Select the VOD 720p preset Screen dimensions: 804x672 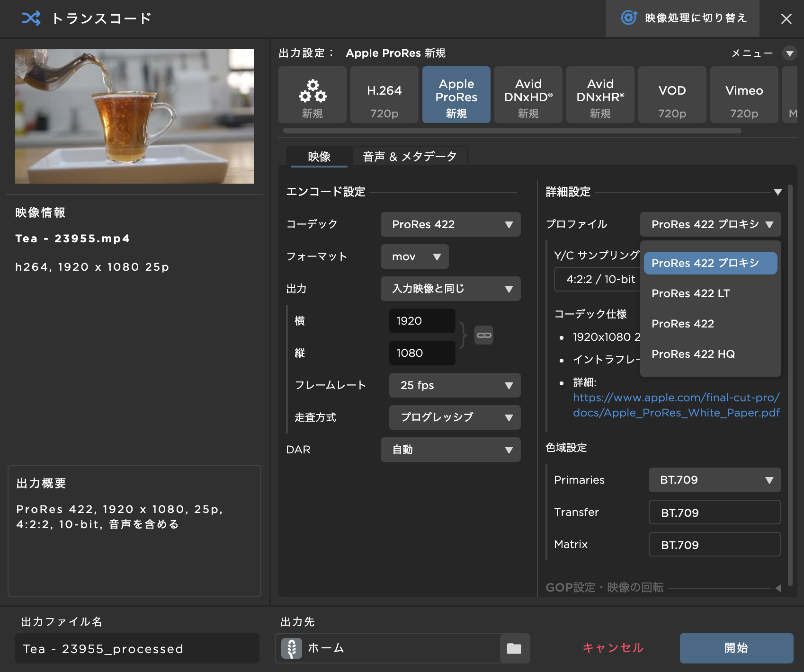coord(672,95)
